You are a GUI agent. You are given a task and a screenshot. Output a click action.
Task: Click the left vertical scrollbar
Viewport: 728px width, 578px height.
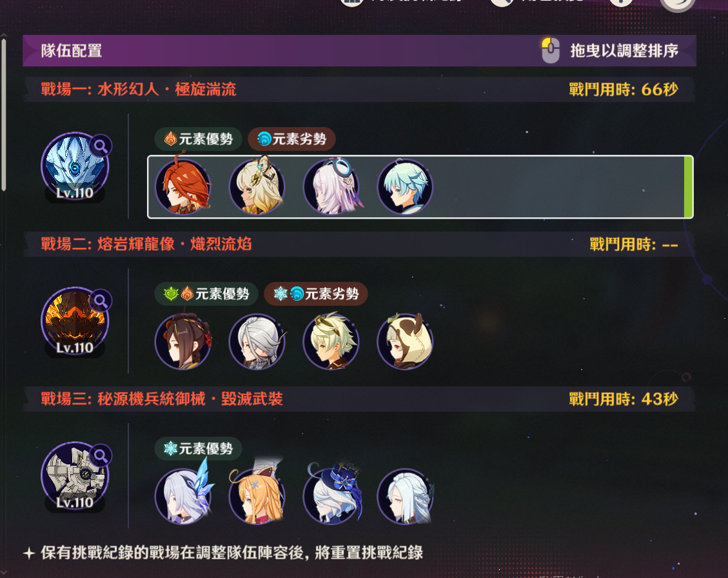click(x=4, y=115)
